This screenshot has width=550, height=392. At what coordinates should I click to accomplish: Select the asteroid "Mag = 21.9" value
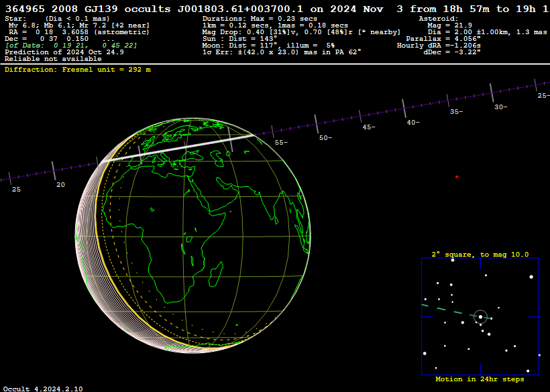[x=449, y=25]
